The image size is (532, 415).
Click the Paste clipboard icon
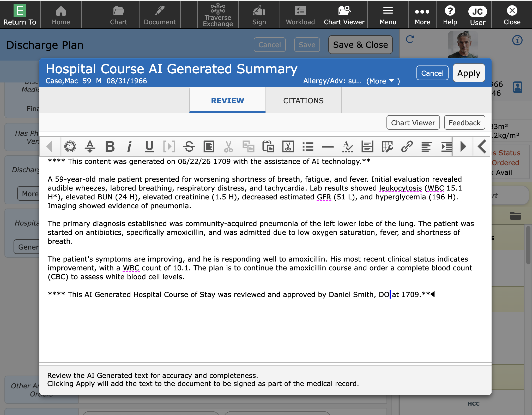268,146
